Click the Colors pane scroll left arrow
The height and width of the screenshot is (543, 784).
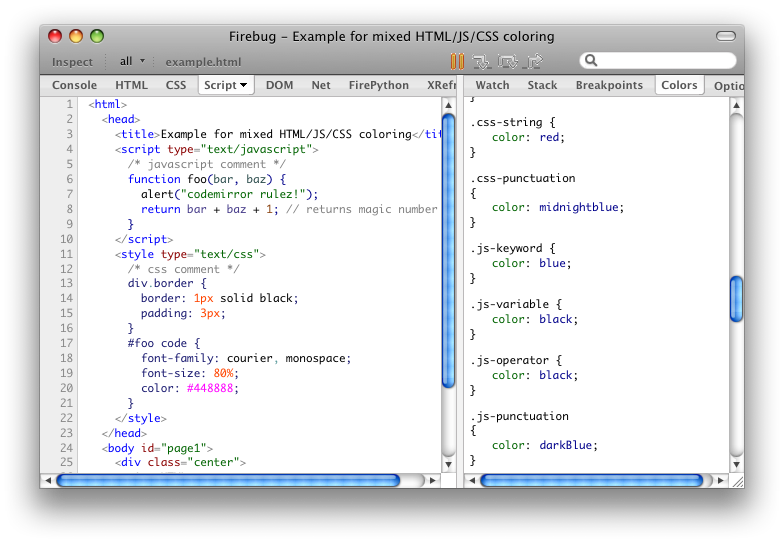pos(472,480)
